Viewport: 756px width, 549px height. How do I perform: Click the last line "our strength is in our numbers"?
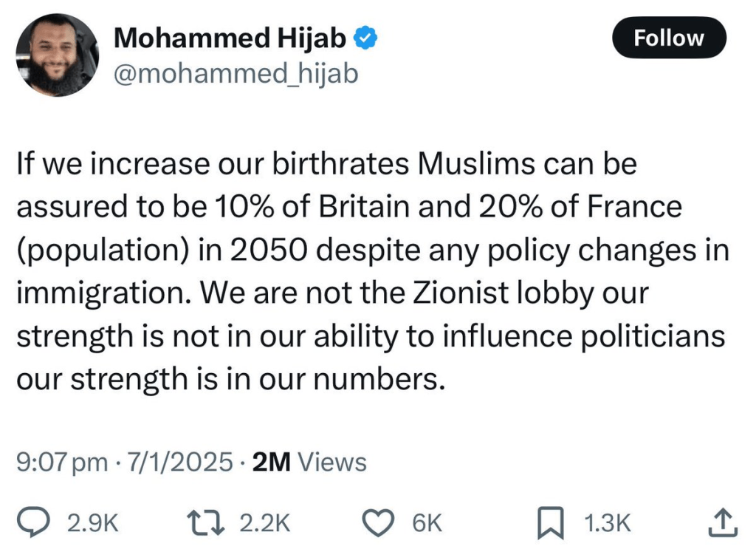click(231, 379)
